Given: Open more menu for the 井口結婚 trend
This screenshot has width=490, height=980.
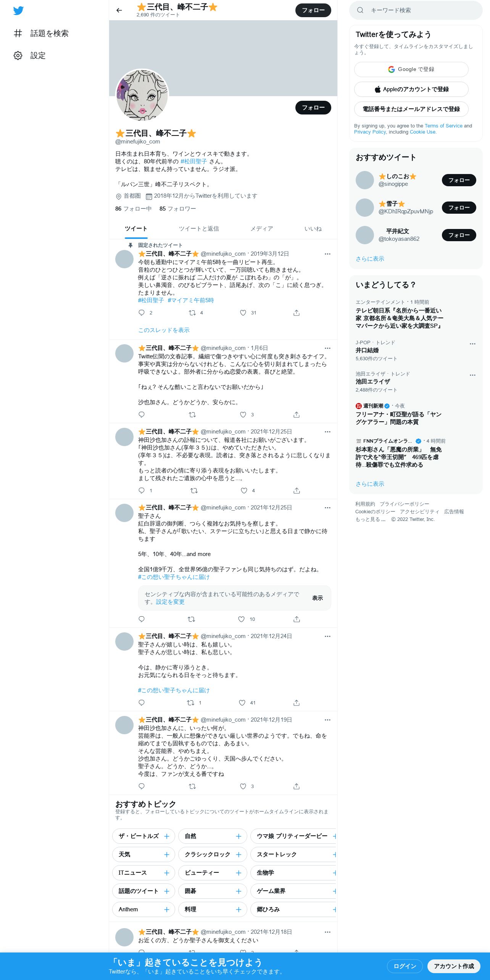Looking at the screenshot, I should pos(472,343).
